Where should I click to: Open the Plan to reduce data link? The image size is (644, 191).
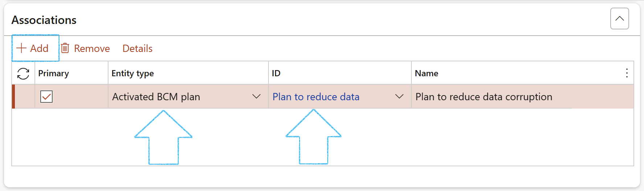[x=316, y=97]
